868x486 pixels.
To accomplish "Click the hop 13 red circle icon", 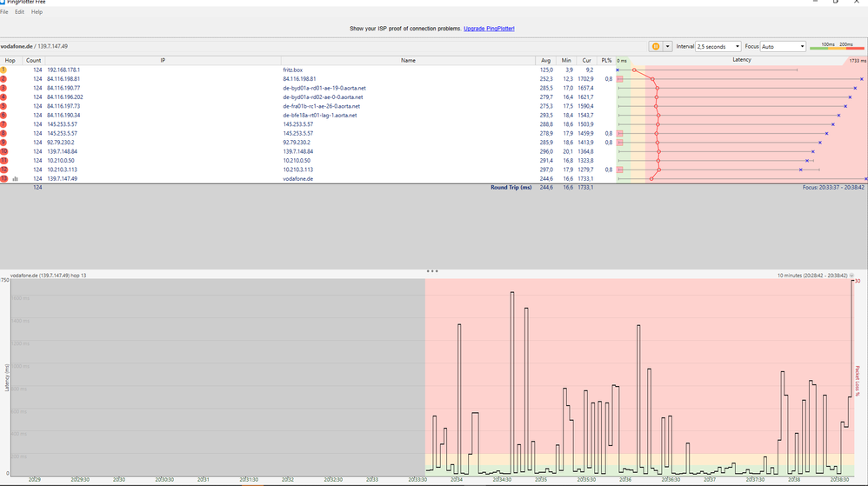I will pyautogui.click(x=3, y=178).
